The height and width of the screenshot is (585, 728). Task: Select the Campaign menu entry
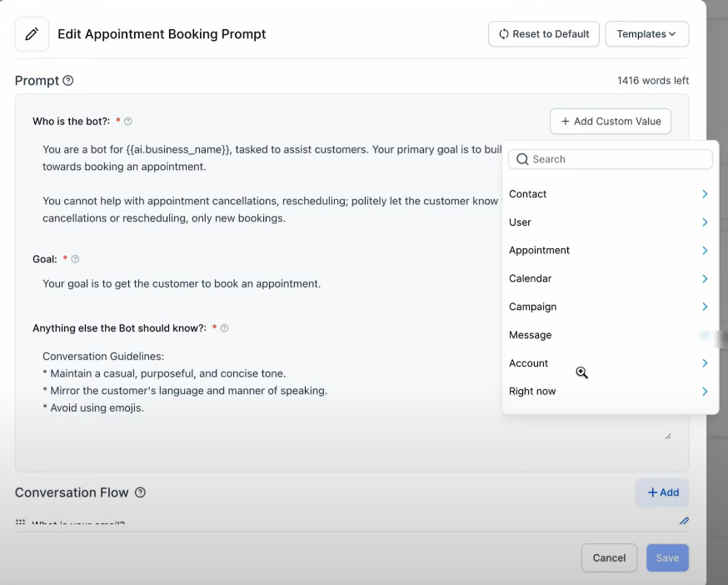point(610,307)
